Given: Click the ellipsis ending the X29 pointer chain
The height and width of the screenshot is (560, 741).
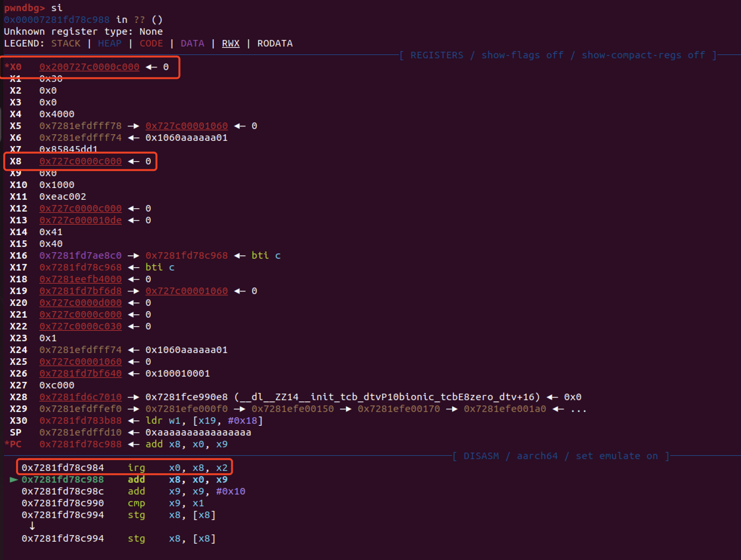Looking at the screenshot, I should [x=579, y=409].
